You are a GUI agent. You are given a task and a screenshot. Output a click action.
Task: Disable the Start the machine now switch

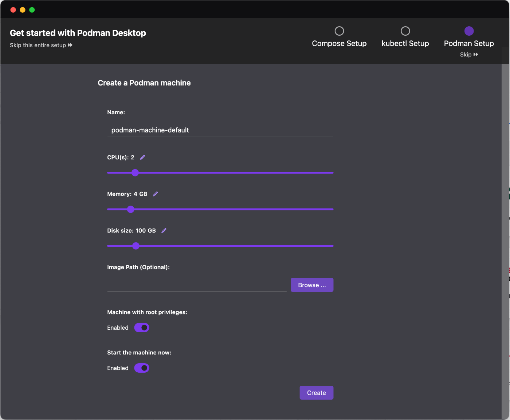coord(142,368)
